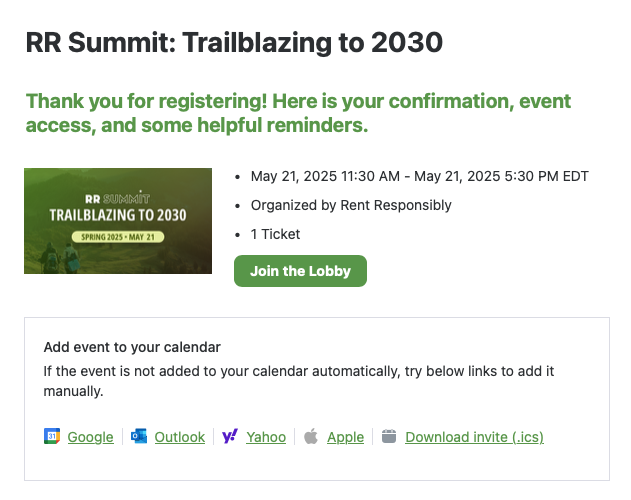Download the .ics invite file
The height and width of the screenshot is (500, 631).
point(474,437)
